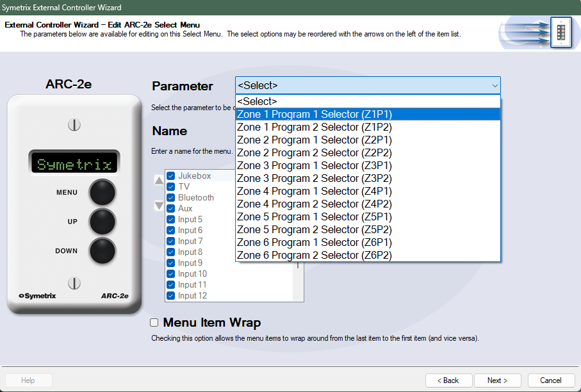The width and height of the screenshot is (581, 392).
Task: Uncheck the Bluetooth list item
Action: point(171,198)
